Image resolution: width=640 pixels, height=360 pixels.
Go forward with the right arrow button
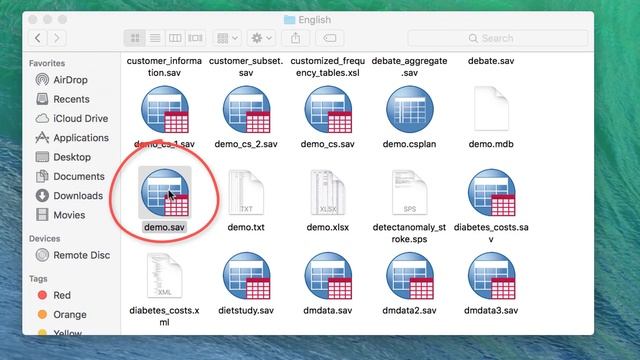tap(57, 38)
